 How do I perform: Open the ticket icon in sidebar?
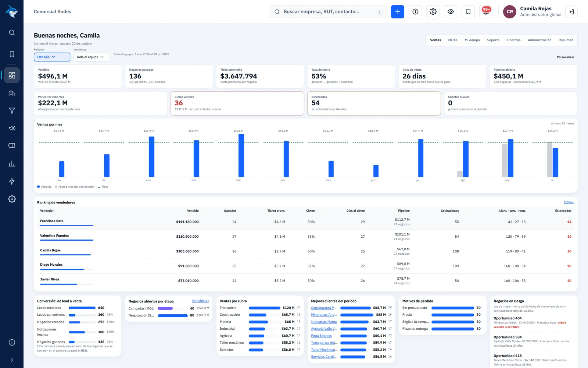pos(12,146)
